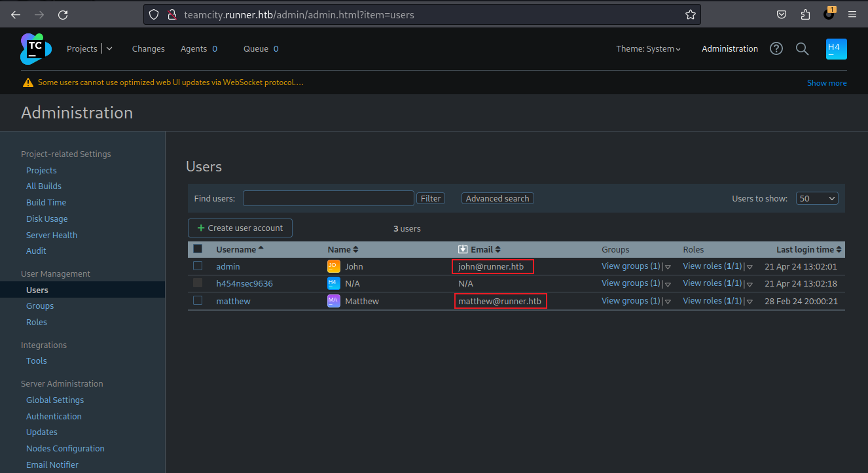Click Create user account button
The image size is (868, 473).
click(240, 228)
